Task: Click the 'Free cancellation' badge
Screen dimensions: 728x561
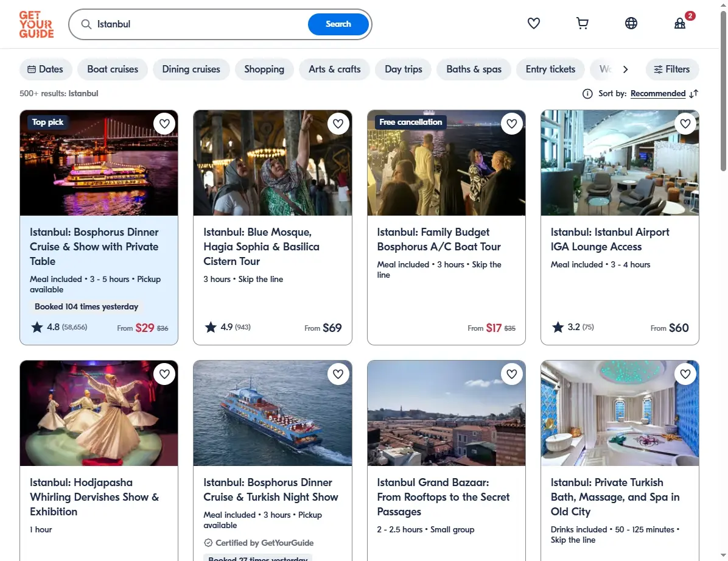Action: 411,122
